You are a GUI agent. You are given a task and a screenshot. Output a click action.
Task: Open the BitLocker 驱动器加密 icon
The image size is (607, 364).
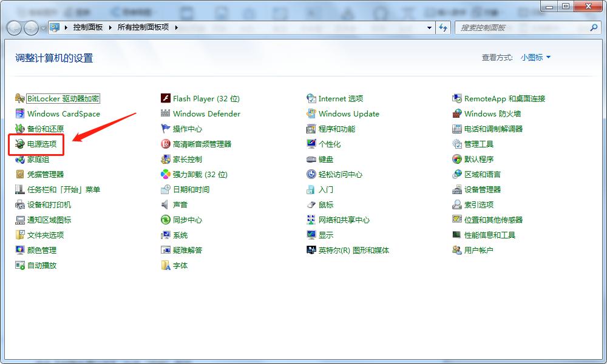(x=20, y=99)
